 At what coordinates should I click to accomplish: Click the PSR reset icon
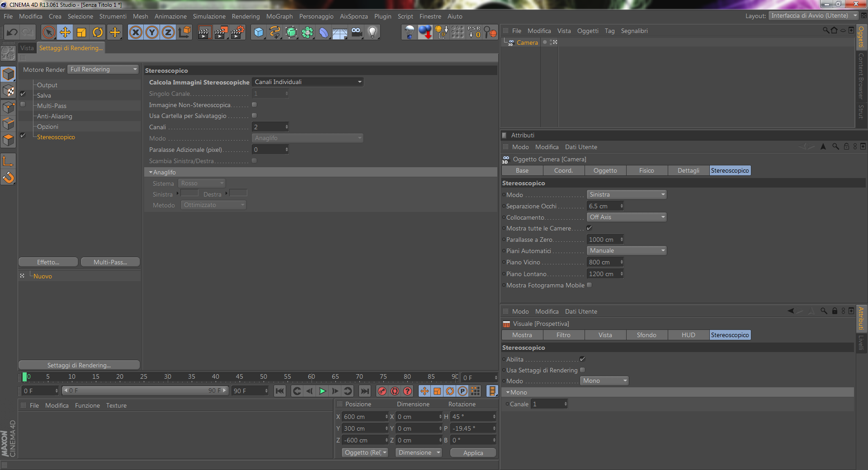coord(474,33)
